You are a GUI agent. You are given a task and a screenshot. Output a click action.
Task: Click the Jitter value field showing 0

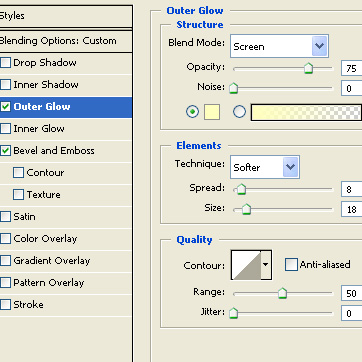point(352,313)
